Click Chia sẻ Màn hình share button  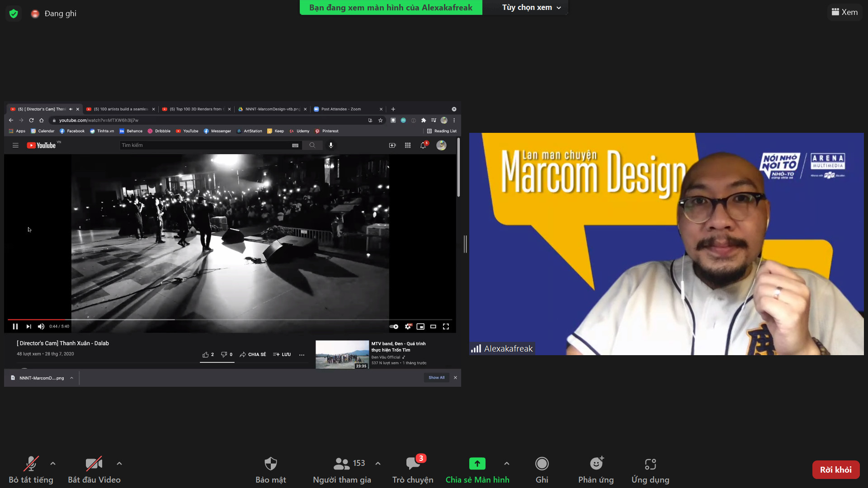tap(477, 470)
